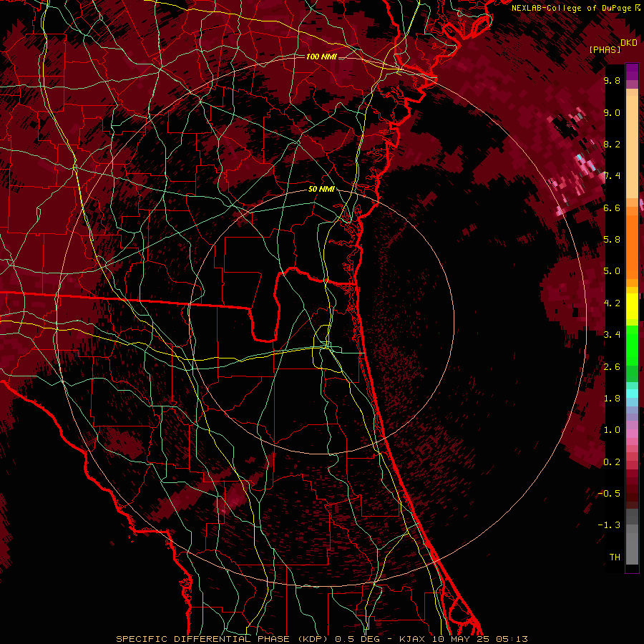Pick the bright green swatch on the color bar

[632, 344]
